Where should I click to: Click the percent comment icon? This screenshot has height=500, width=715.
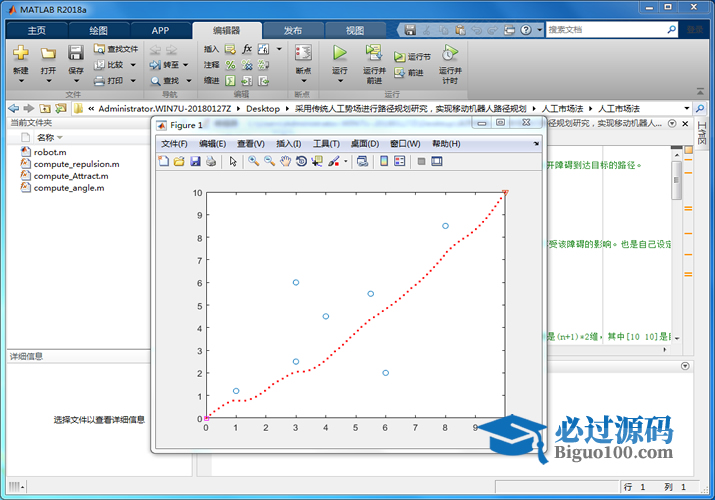coord(231,65)
